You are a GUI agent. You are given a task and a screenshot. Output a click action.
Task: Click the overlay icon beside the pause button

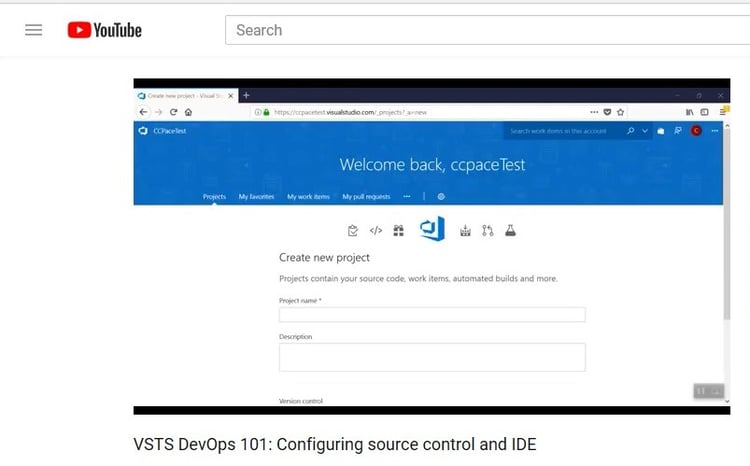point(716,391)
